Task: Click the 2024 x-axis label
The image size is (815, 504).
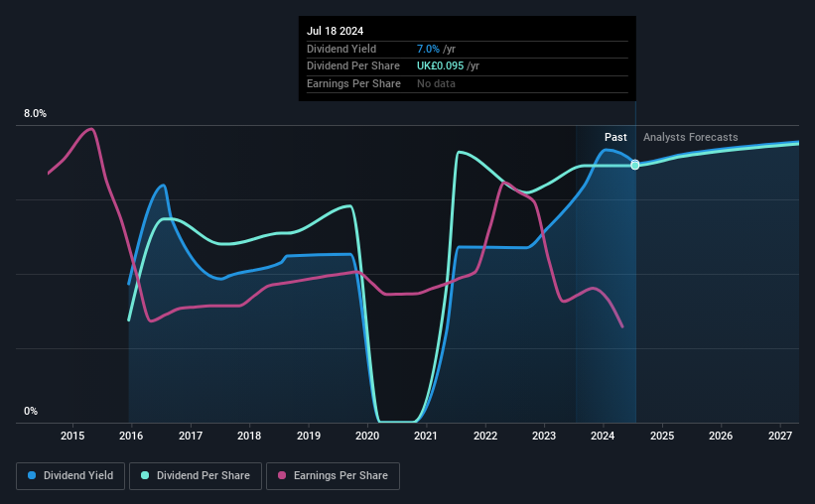Action: 603,436
